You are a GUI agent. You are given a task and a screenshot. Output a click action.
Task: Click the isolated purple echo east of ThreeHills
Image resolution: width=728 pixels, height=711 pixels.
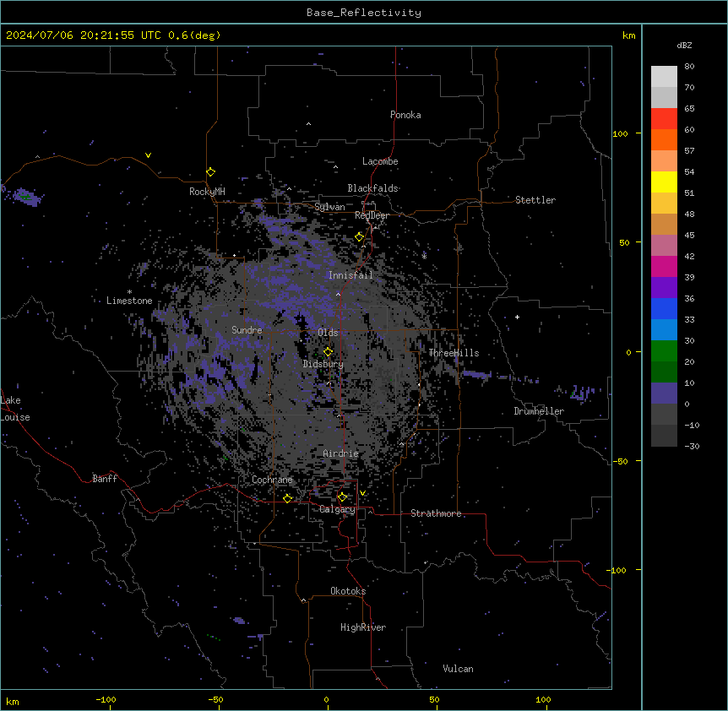(477, 375)
